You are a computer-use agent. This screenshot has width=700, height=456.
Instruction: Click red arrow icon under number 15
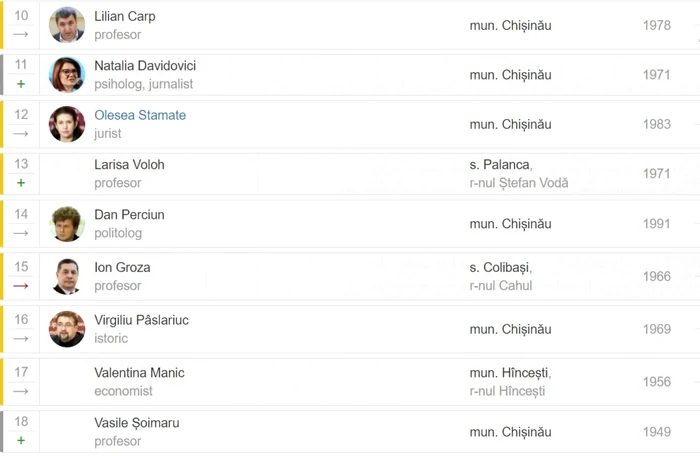tap(21, 286)
